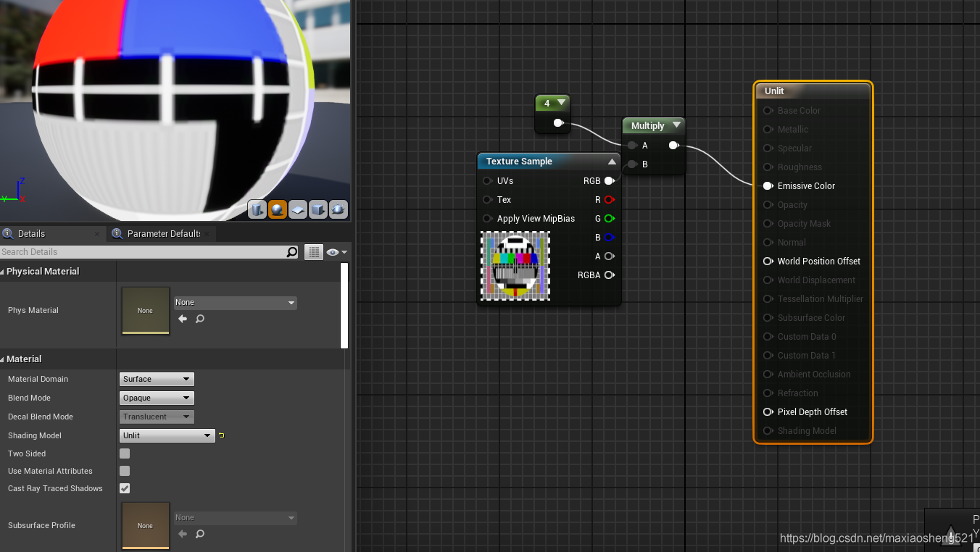Click the UVs input pin

click(x=487, y=181)
